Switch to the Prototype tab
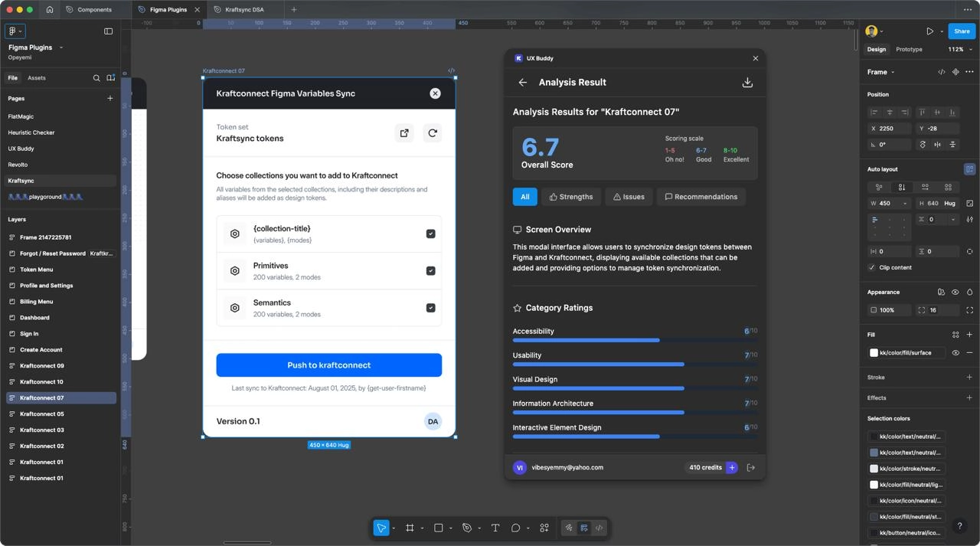 pos(909,49)
